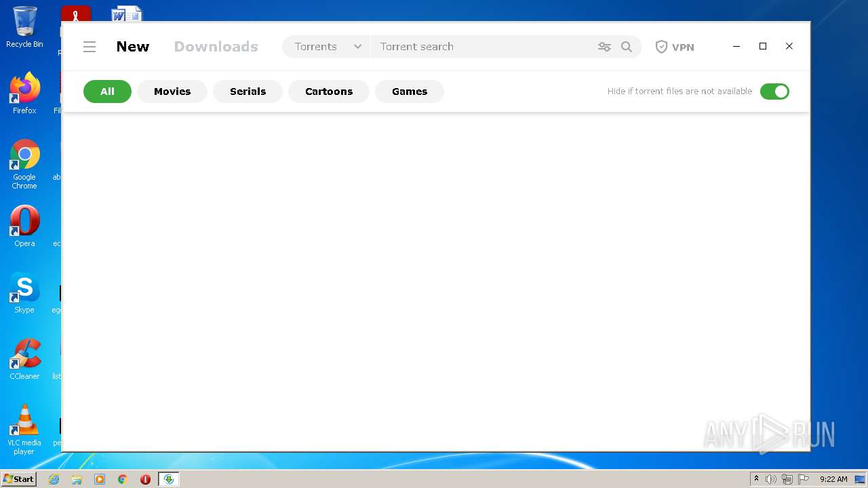This screenshot has height=488, width=868.
Task: Open Internet Explorer from taskbar
Action: click(x=54, y=479)
